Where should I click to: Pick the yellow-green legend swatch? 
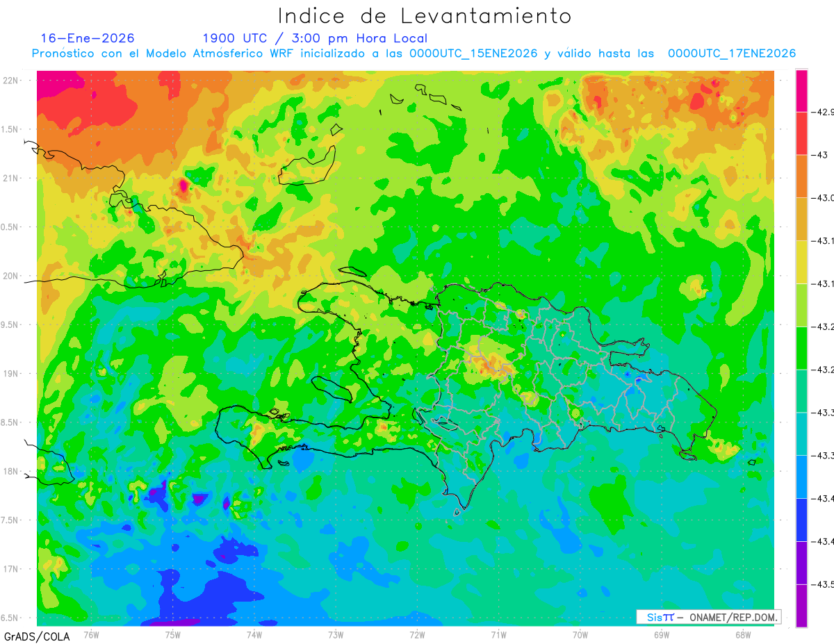[x=801, y=305]
